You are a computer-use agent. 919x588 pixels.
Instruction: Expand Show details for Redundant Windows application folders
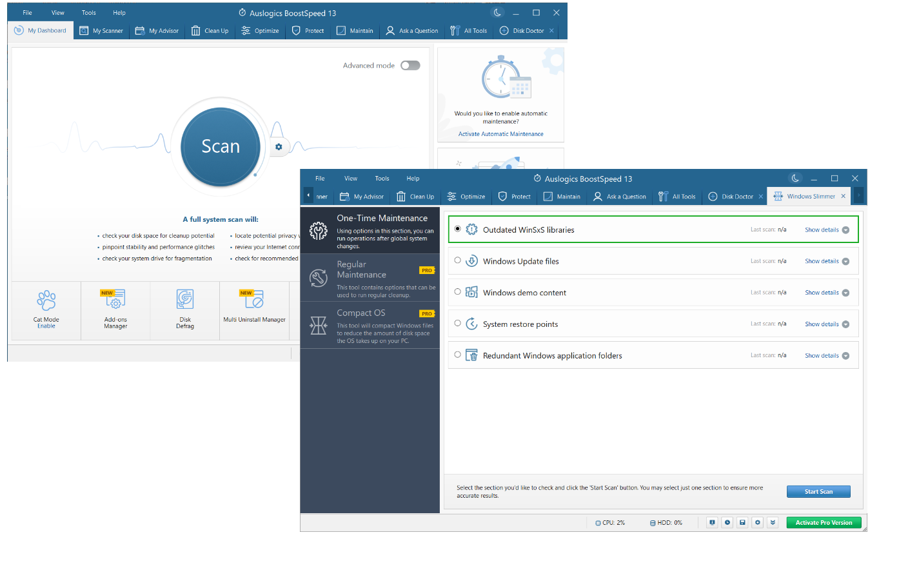click(x=827, y=356)
